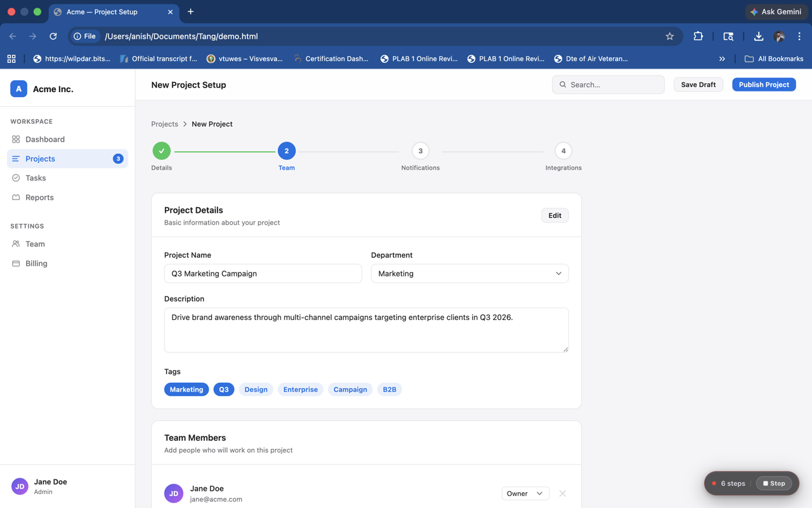Expand the hidden bookmarks overflow chevron
This screenshot has width=812, height=508.
pos(722,58)
